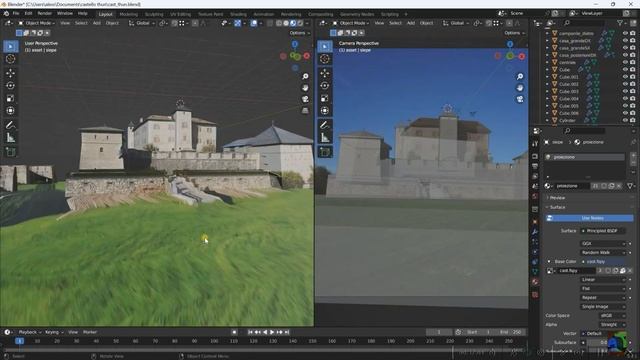Viewport: 640px width, 360px height.
Task: Select the Move tool in left viewport
Action: 11,73
